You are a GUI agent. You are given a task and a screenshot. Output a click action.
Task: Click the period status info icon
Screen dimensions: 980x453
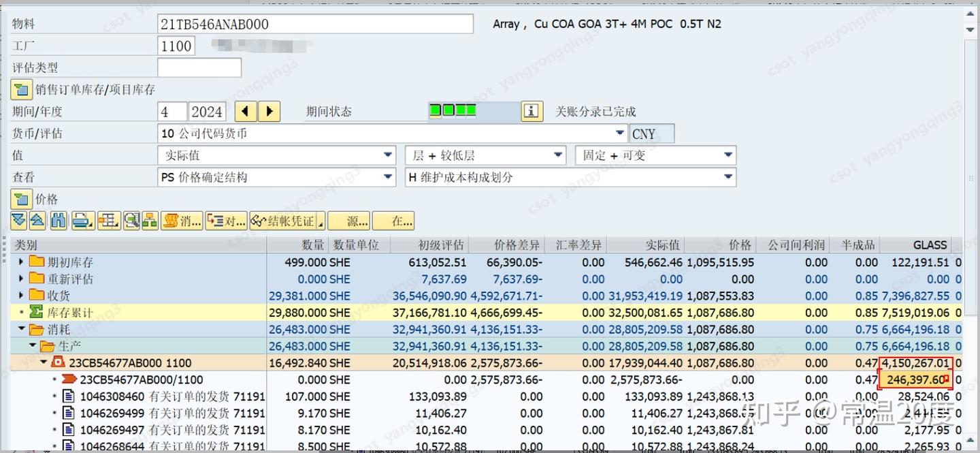click(532, 110)
